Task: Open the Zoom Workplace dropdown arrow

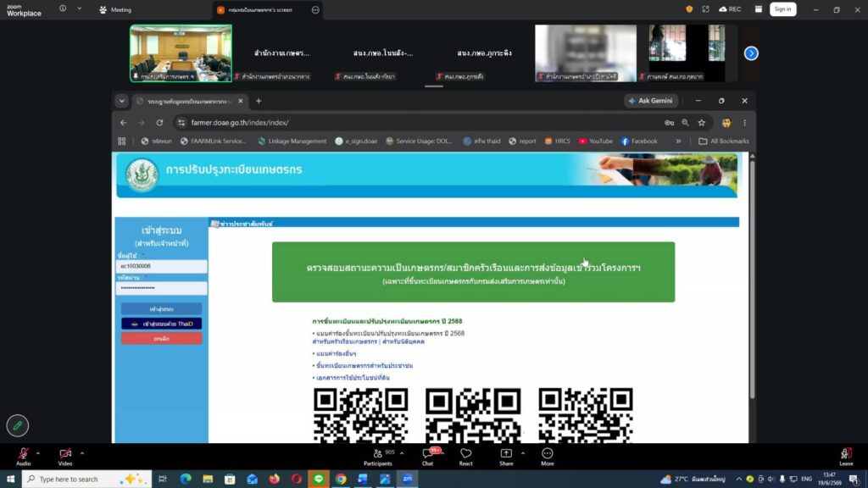Action: coord(79,8)
